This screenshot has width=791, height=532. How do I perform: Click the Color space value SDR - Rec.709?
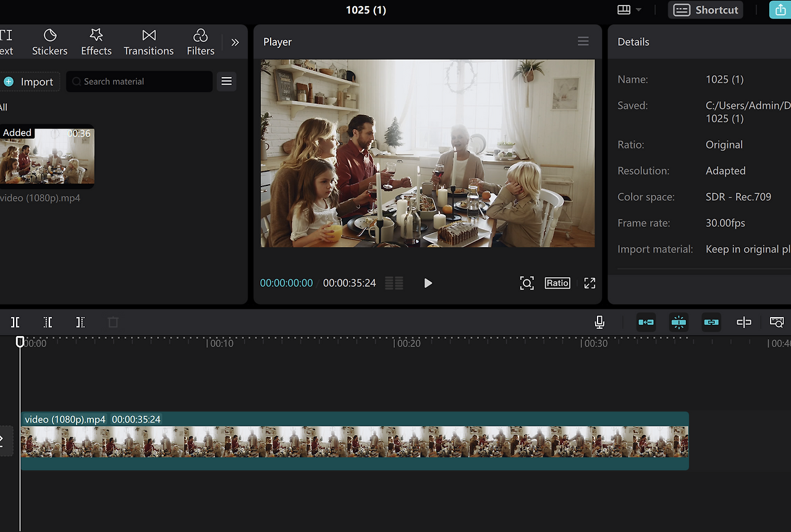(738, 197)
